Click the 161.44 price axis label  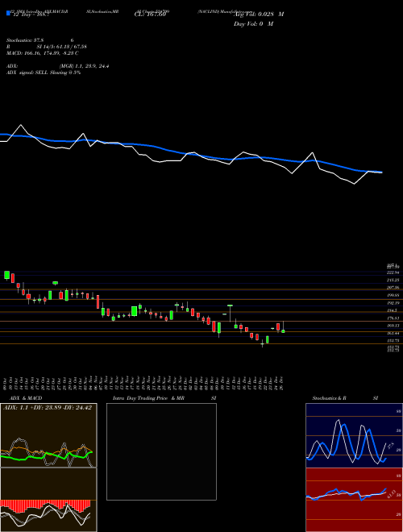point(394,333)
